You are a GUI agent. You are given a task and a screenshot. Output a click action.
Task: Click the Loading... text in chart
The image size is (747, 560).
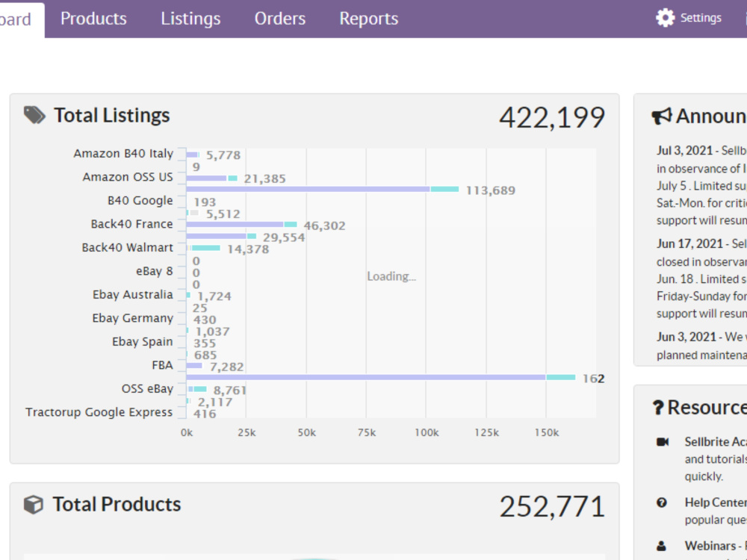[x=391, y=277]
